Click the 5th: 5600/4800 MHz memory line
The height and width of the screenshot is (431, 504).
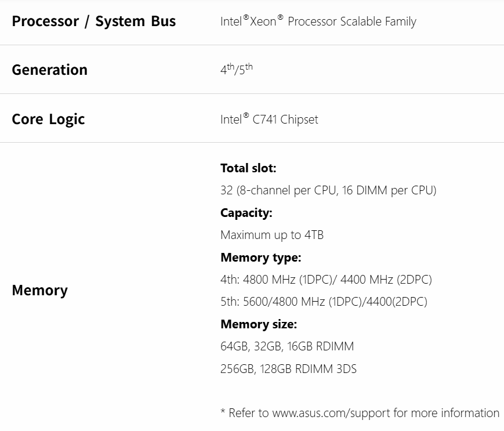324,302
